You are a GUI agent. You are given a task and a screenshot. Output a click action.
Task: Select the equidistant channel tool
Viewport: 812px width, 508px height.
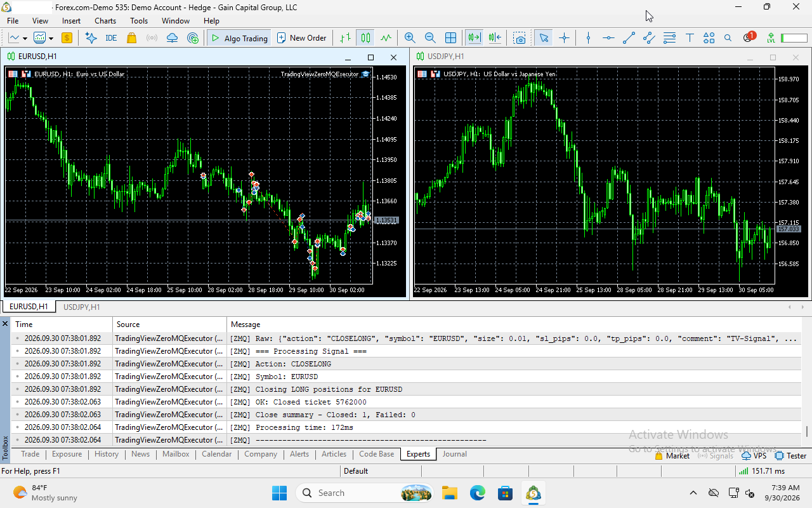click(x=649, y=38)
